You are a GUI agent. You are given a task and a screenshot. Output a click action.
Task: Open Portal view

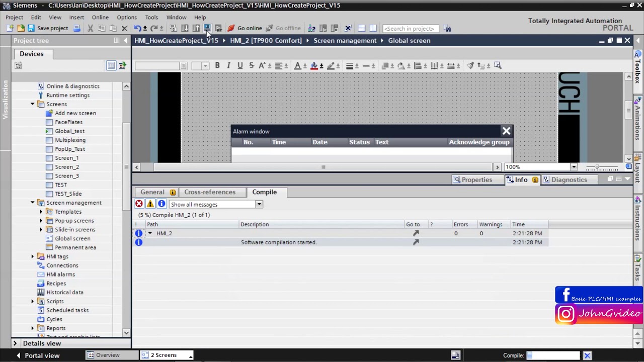coord(37,355)
